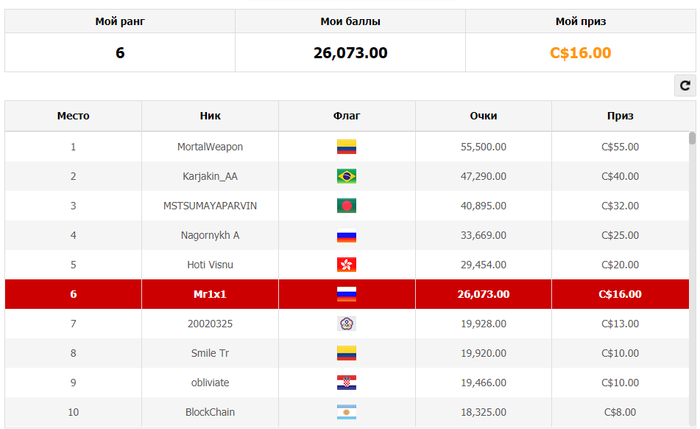This screenshot has width=700, height=429.
Task: Click the BlockChain player name
Action: 210,412
